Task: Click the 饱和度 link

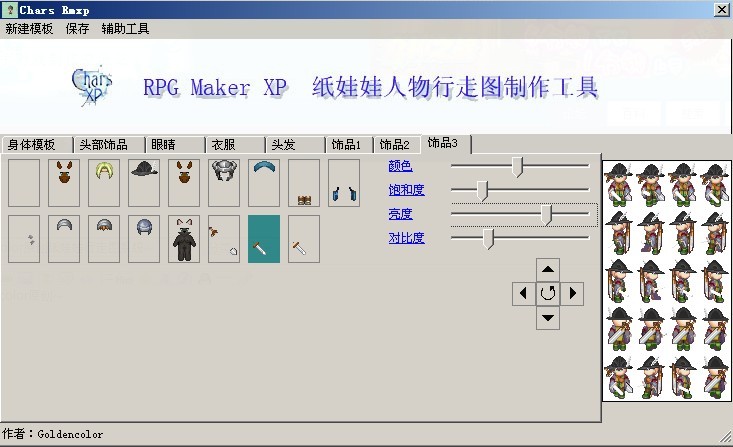Action: (x=406, y=190)
